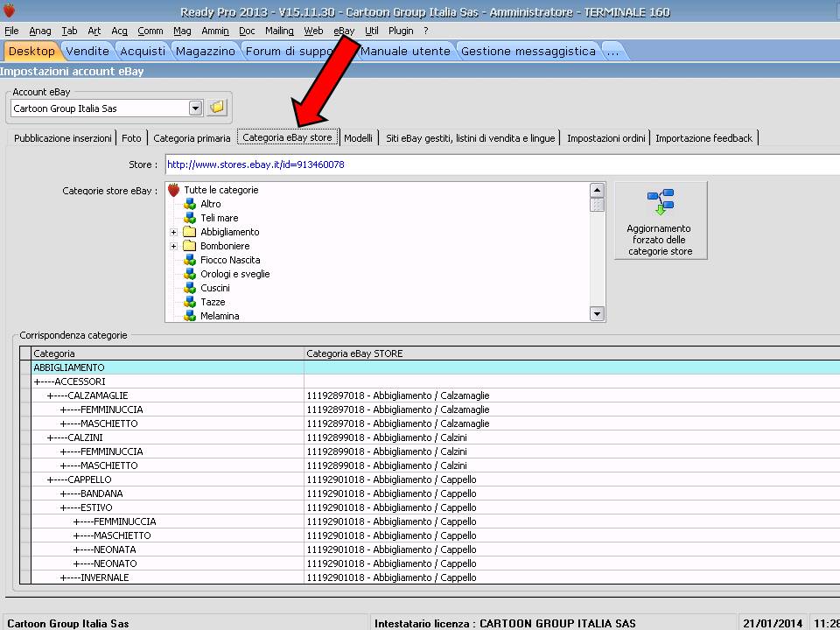840x630 pixels.
Task: Click the category tree scroll up arrow
Action: click(597, 190)
